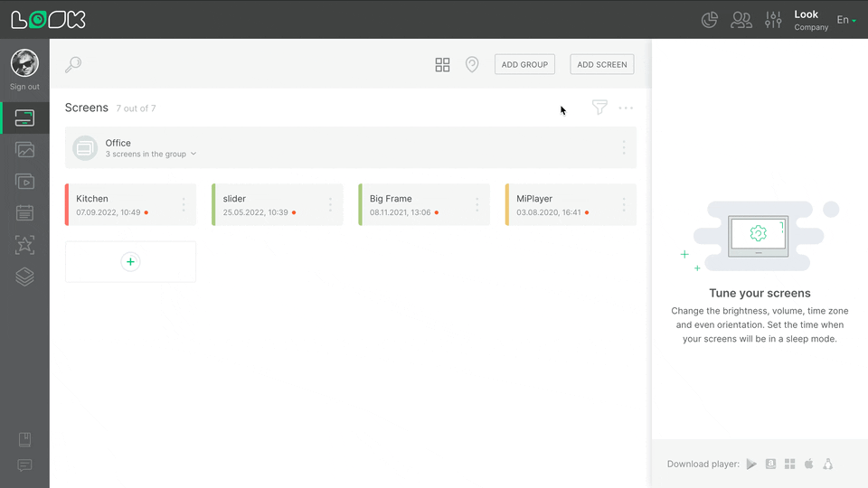Open the Schedule calendar icon in sidebar
Screen dimensions: 868x488
pos(24,213)
